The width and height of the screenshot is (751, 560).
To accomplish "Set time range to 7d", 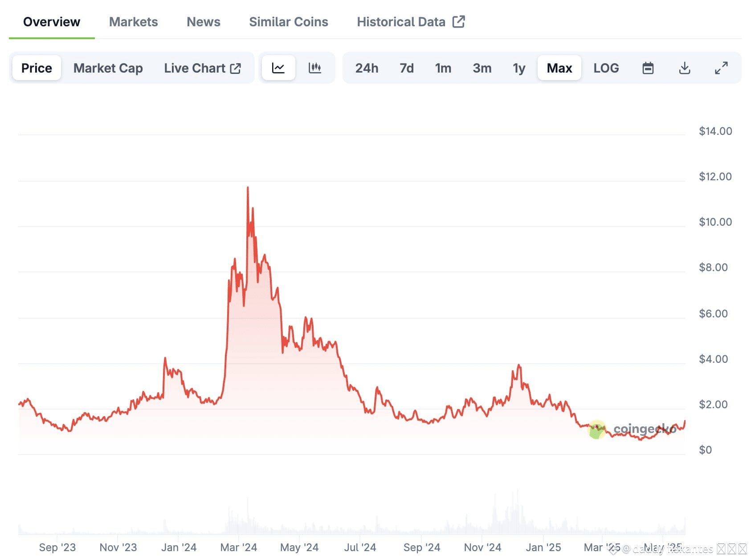I will (x=407, y=68).
